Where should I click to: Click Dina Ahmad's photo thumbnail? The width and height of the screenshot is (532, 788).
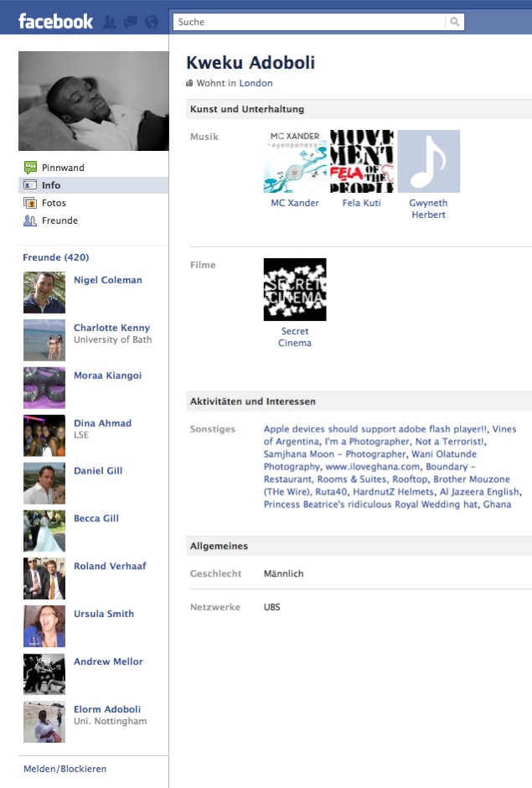tap(44, 436)
